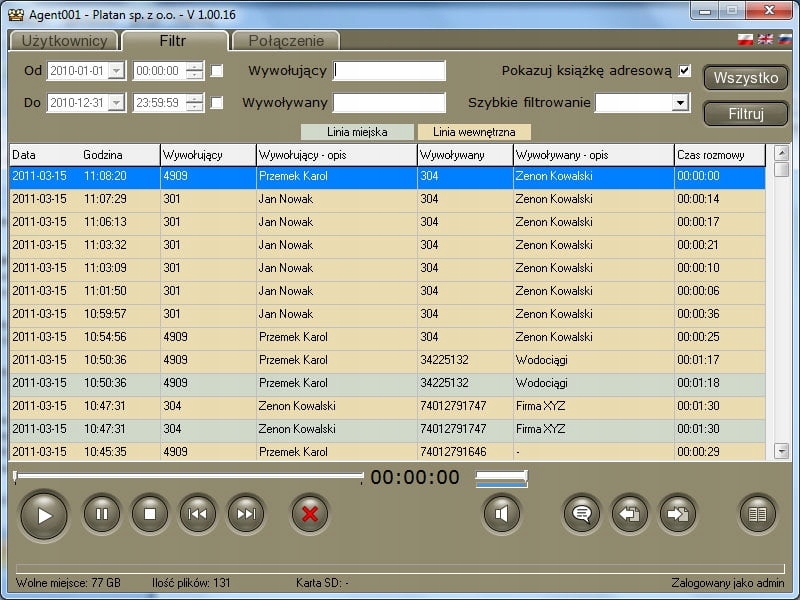Start playback with the Play button
The image size is (800, 600).
44,515
